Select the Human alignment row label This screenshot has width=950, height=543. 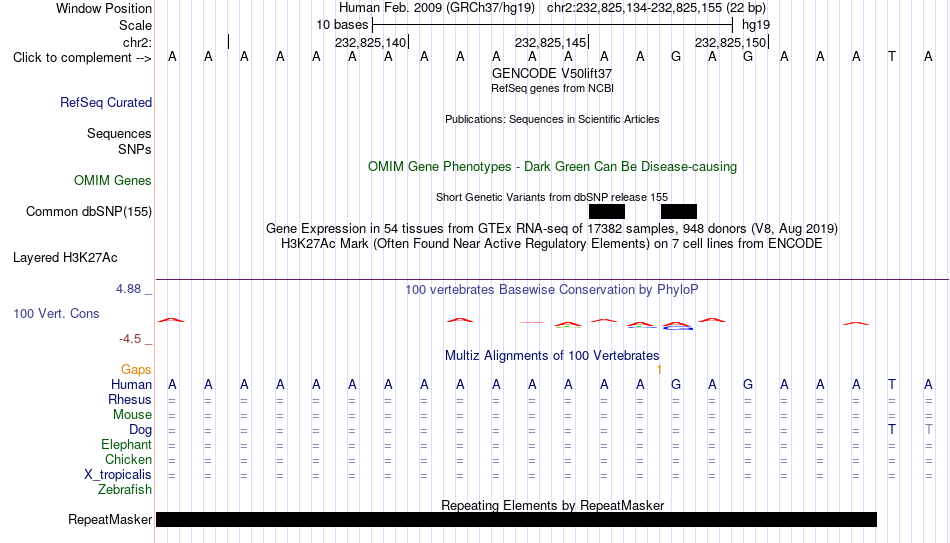click(131, 385)
